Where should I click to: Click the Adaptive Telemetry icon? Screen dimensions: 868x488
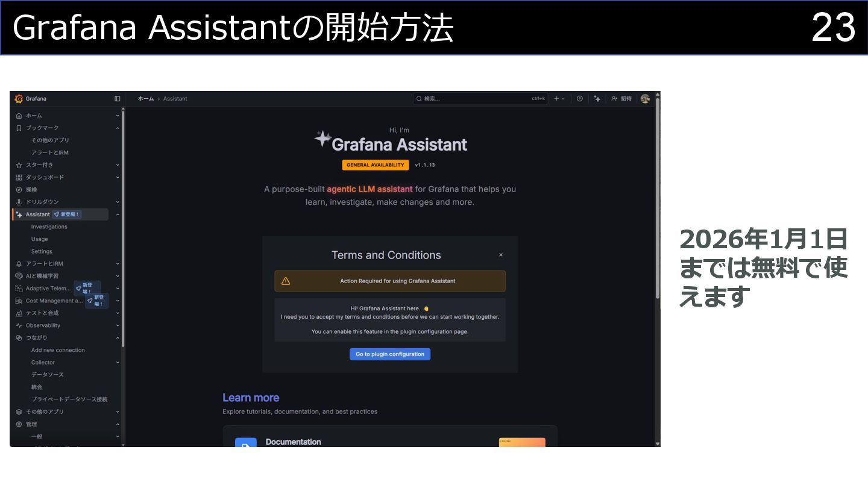[19, 289]
